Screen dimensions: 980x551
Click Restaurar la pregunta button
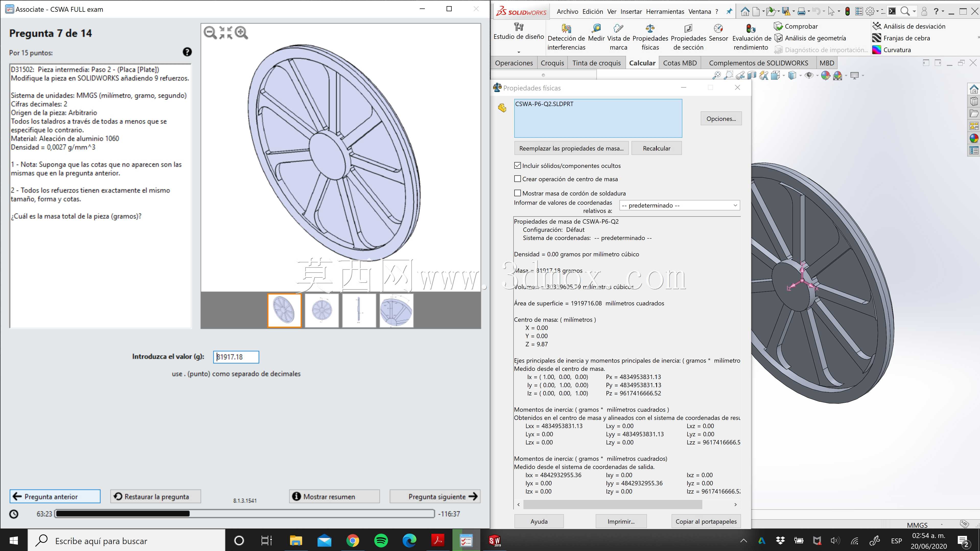(156, 497)
